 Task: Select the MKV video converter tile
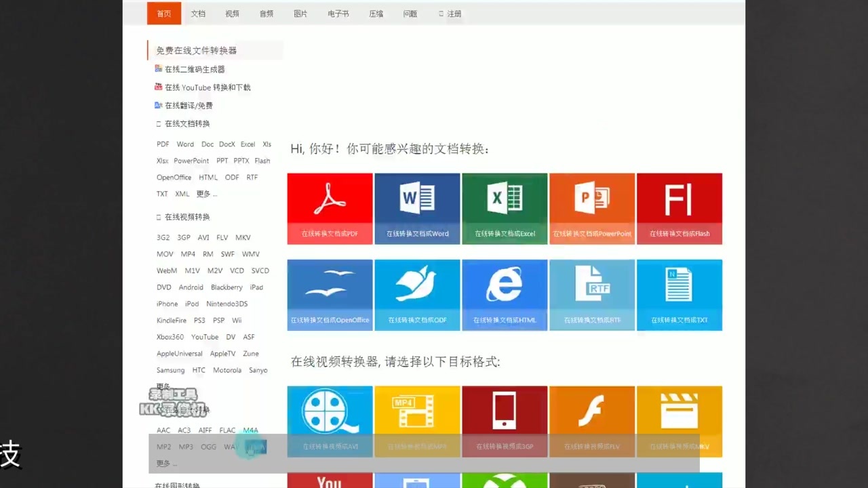(679, 422)
